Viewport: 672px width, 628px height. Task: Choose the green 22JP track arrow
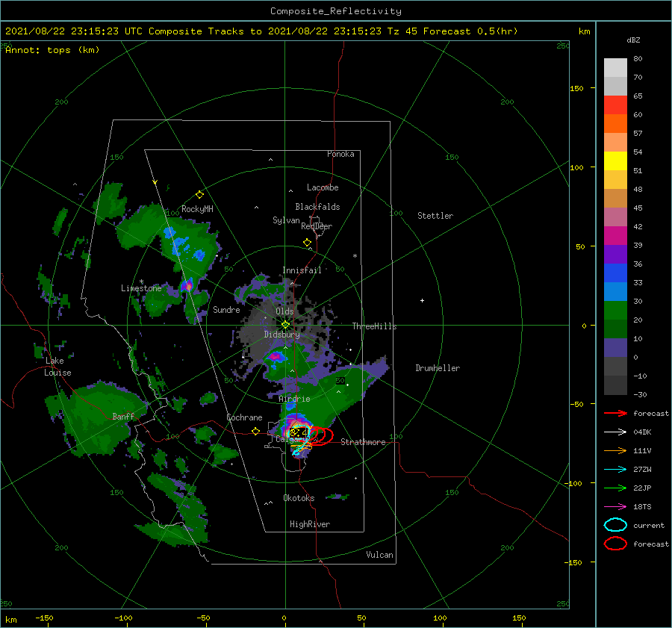click(x=615, y=488)
